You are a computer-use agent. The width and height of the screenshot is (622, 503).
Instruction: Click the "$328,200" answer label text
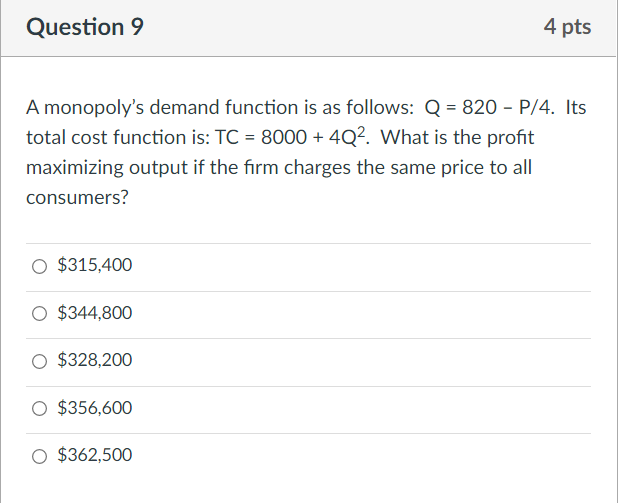[94, 360]
